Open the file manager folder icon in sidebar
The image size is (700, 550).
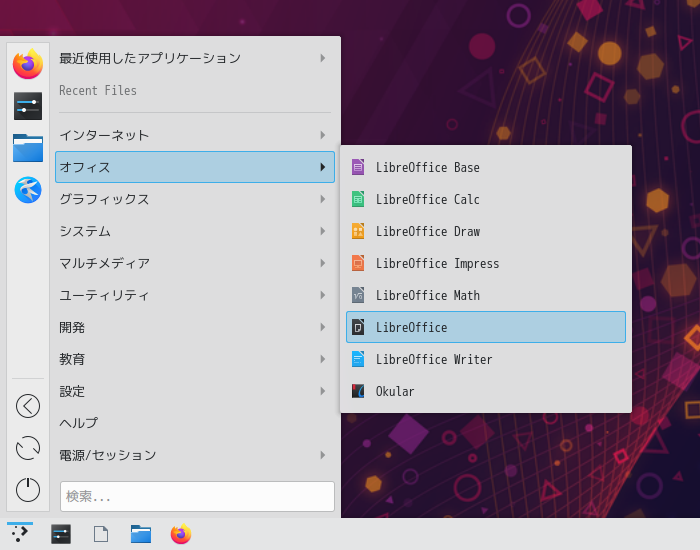point(28,148)
